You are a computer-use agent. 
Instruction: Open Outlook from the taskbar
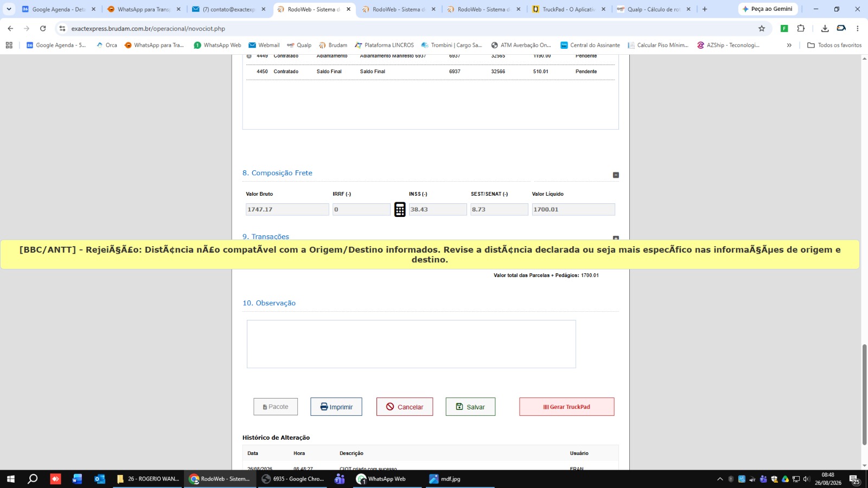pyautogui.click(x=99, y=479)
